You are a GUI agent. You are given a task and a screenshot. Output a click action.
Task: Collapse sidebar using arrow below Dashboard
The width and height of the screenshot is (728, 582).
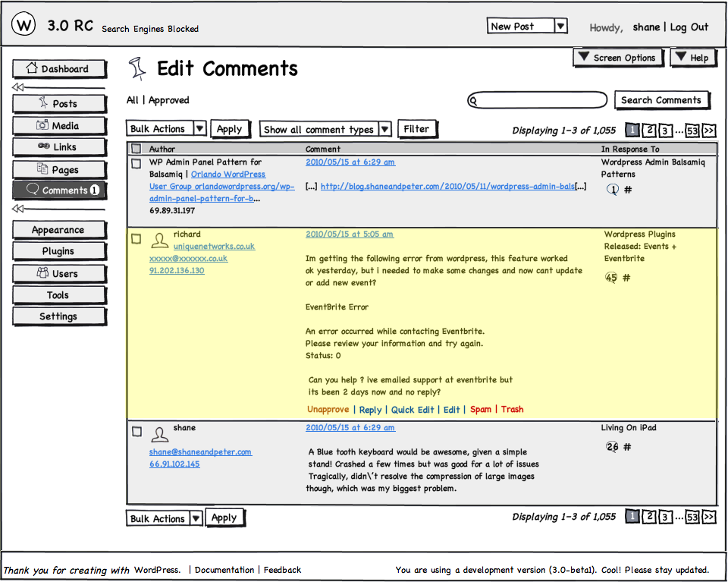[x=17, y=87]
